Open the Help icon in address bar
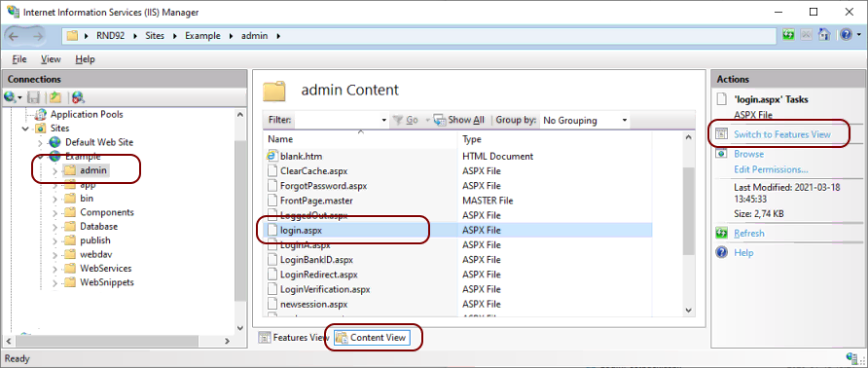868x368 pixels. (x=846, y=35)
